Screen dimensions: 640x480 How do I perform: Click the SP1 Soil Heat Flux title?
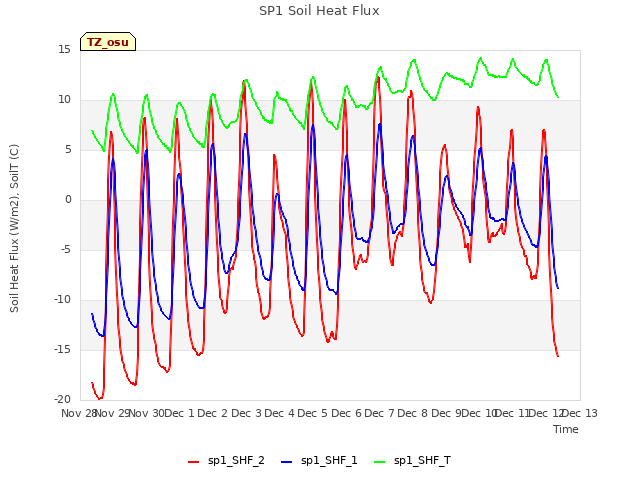pyautogui.click(x=319, y=11)
